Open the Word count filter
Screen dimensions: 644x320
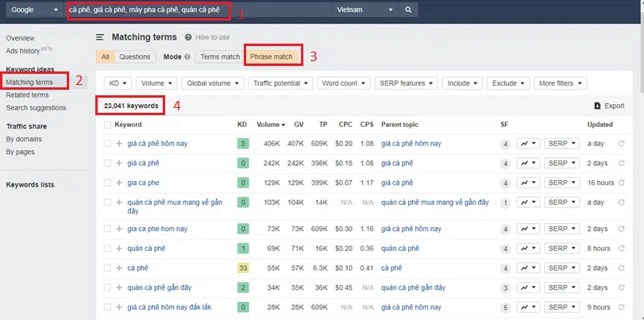(344, 83)
